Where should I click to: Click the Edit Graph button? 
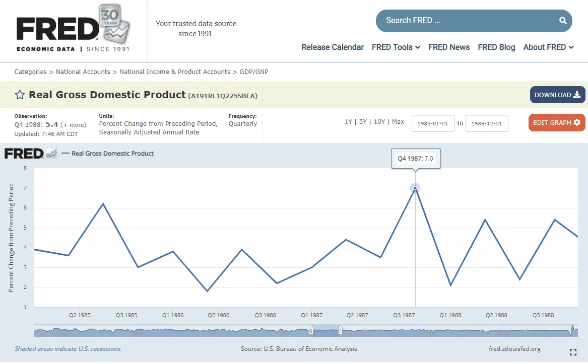point(556,123)
